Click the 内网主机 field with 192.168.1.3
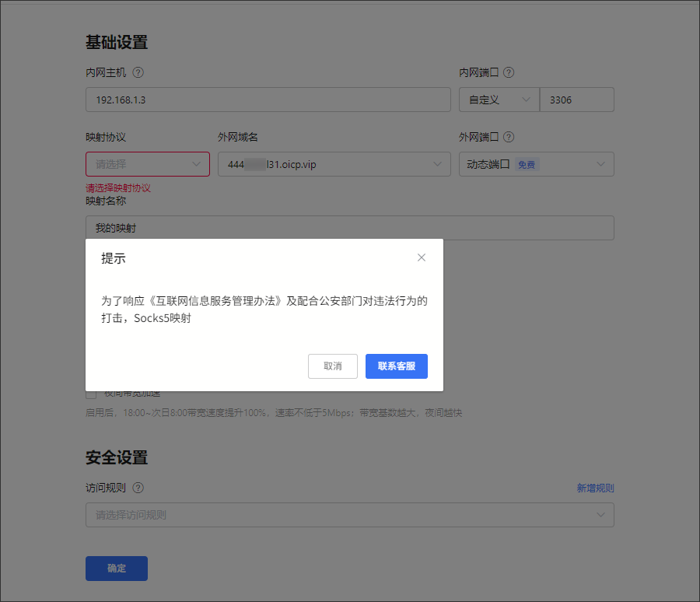The height and width of the screenshot is (602, 700). (x=268, y=100)
